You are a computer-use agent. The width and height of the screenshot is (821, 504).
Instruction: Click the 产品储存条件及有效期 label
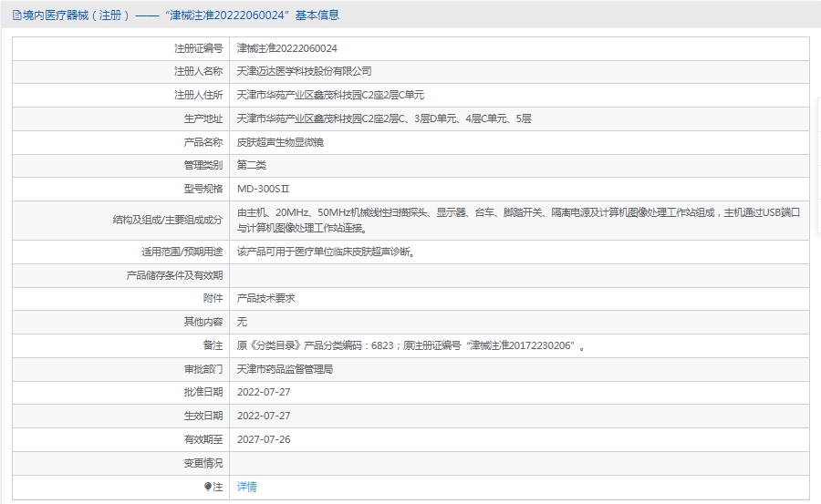click(x=174, y=275)
